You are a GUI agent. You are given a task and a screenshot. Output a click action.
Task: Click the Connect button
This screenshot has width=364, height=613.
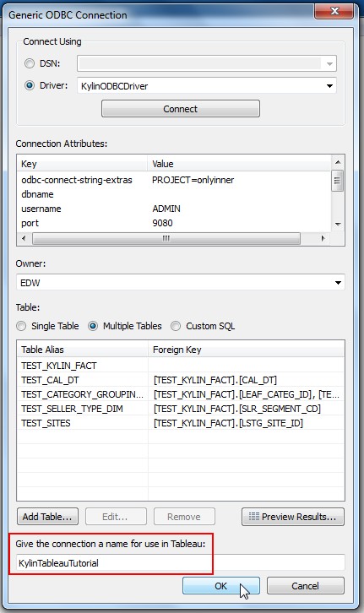click(180, 109)
